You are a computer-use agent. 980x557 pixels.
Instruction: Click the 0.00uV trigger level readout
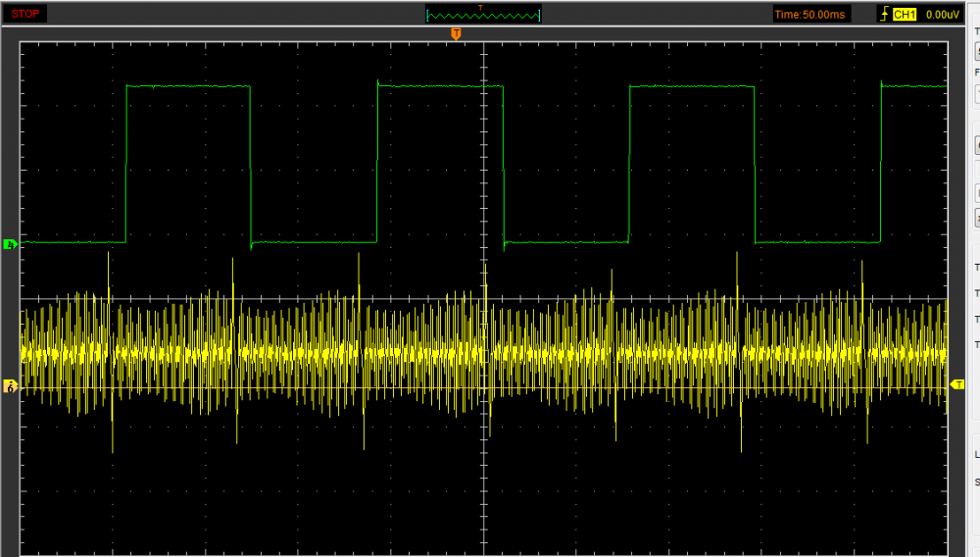tap(941, 15)
